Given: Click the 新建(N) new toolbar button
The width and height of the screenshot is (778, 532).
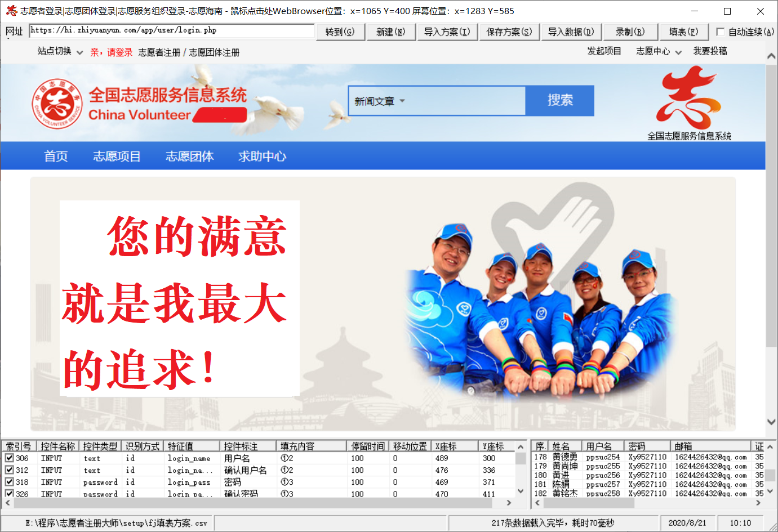Looking at the screenshot, I should tap(390, 32).
